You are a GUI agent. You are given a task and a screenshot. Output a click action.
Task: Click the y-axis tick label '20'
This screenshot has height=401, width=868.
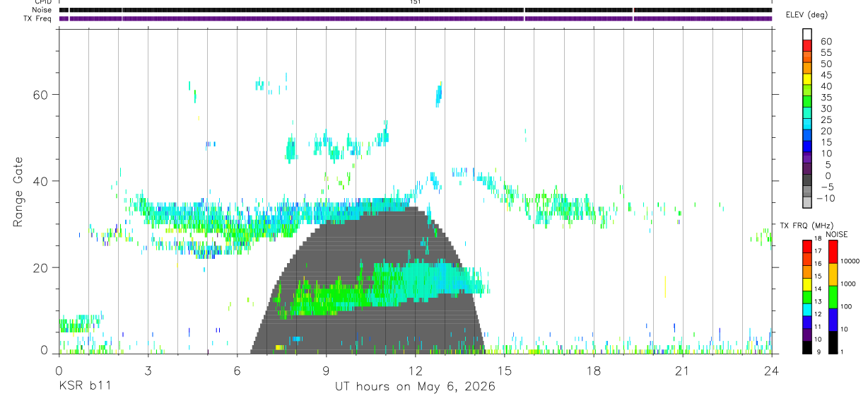coord(42,267)
